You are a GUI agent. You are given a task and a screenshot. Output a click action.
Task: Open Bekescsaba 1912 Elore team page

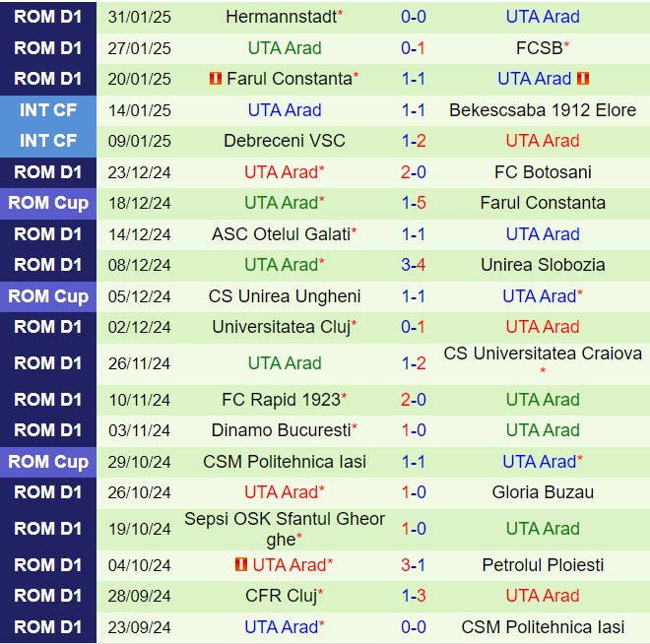pyautogui.click(x=543, y=110)
